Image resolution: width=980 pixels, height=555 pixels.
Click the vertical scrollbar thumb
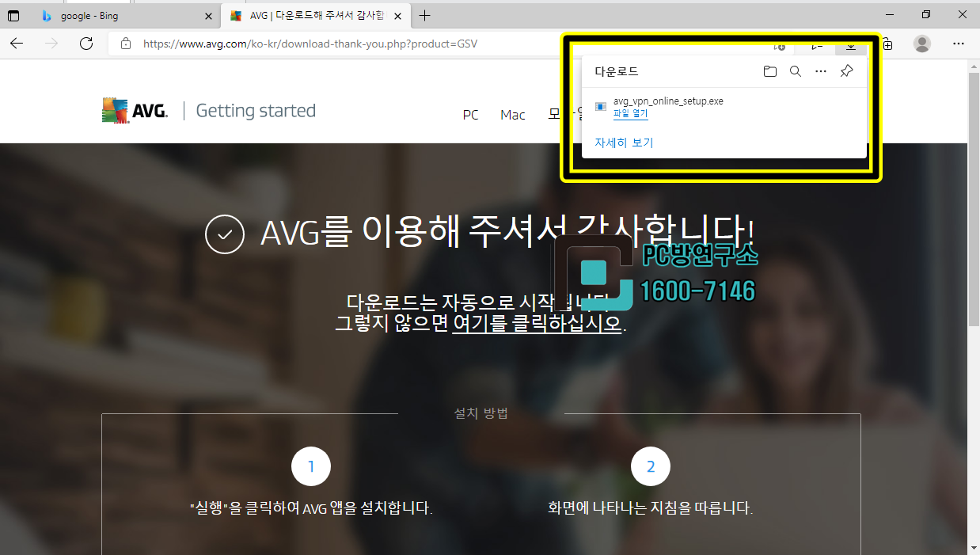[973, 198]
